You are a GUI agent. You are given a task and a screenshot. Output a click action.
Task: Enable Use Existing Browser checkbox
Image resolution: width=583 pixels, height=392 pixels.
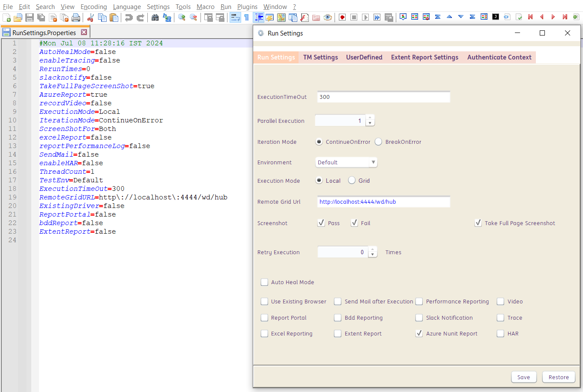click(265, 301)
